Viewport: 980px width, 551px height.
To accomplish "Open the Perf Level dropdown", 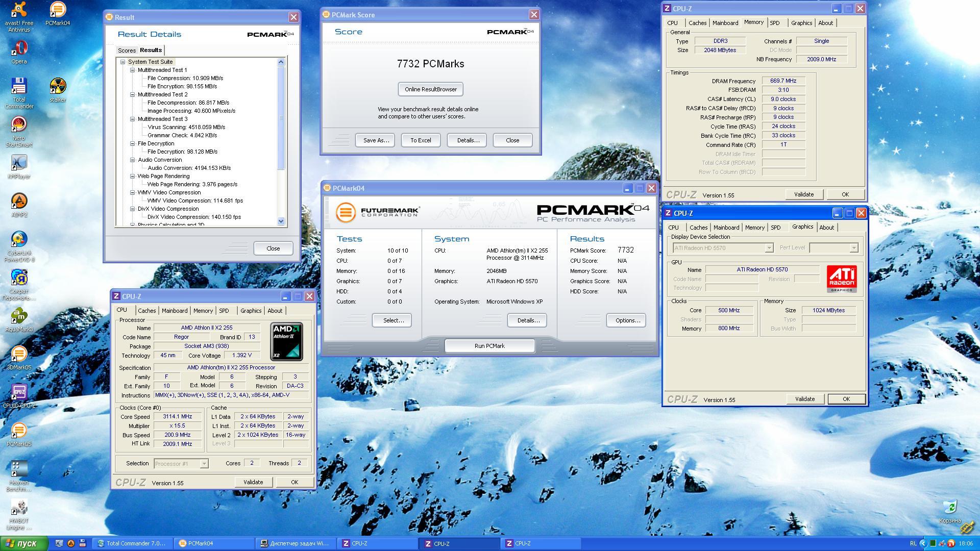I will (x=853, y=248).
